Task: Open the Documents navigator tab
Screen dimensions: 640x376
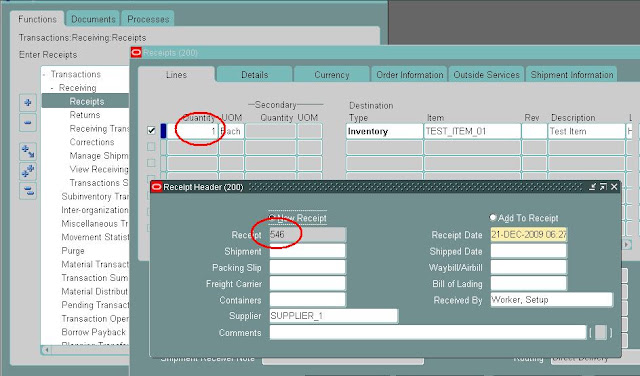Action: pos(93,19)
